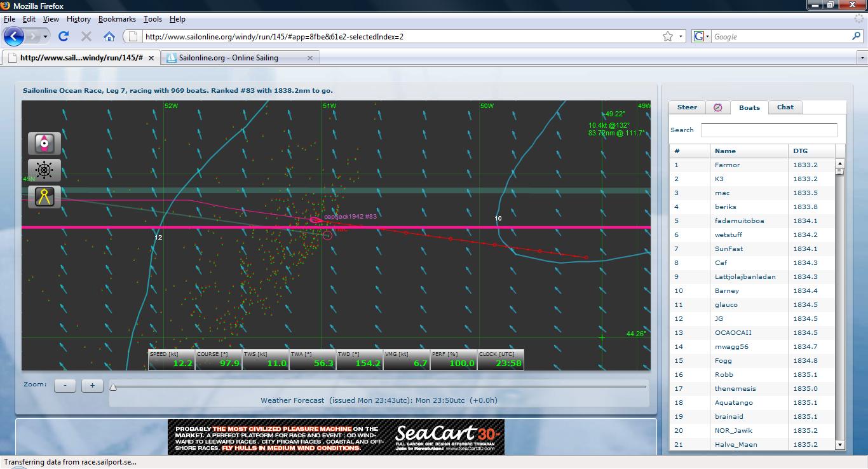
Task: Zoom out the map with minus button
Action: (65, 385)
